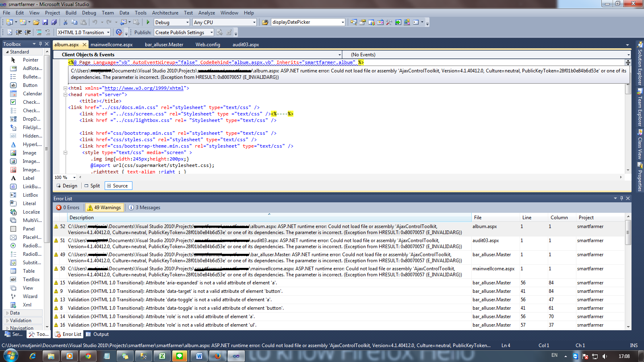This screenshot has width=644, height=362.
Task: Toggle the 0 Errors filter
Action: coord(68,208)
